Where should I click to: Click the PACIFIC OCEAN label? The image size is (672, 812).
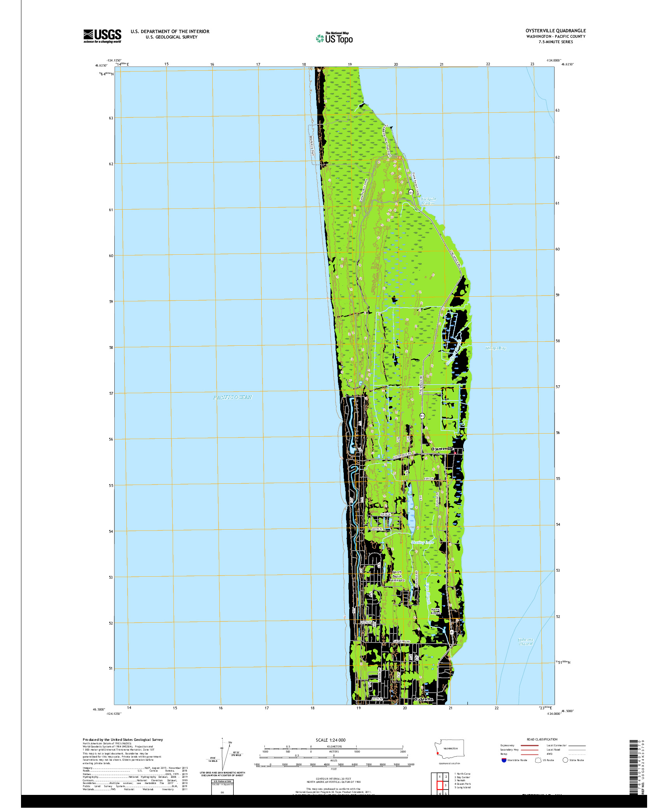233,397
